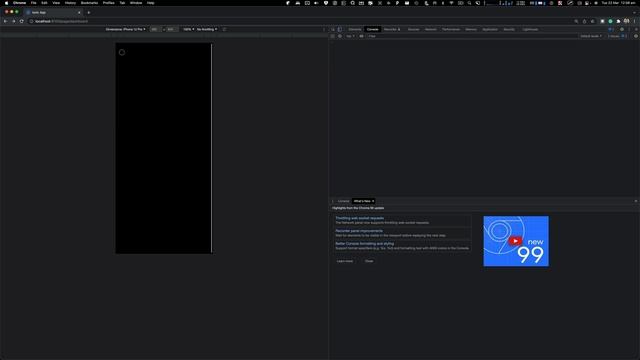The image size is (640, 360).
Task: Open a new browser tab with plus
Action: 89,13
